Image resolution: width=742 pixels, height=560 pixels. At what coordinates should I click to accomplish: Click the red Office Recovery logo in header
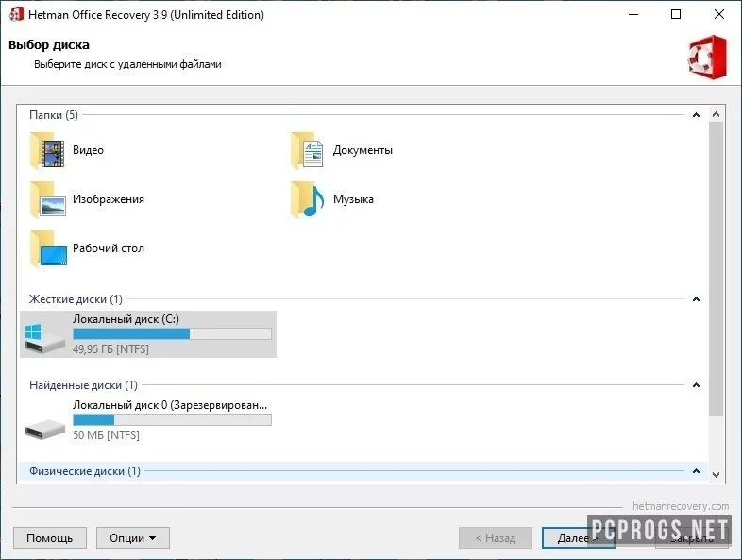point(707,58)
